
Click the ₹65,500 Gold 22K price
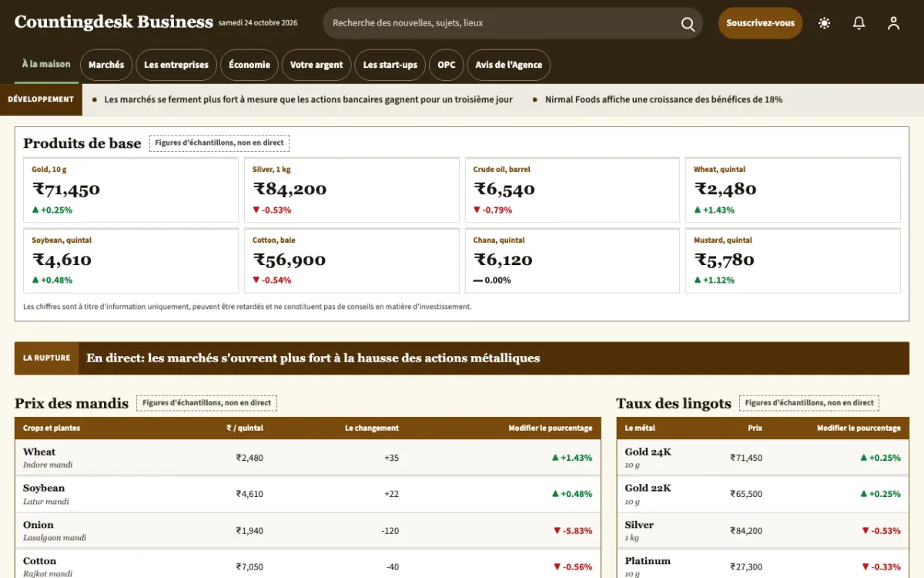coord(746,494)
